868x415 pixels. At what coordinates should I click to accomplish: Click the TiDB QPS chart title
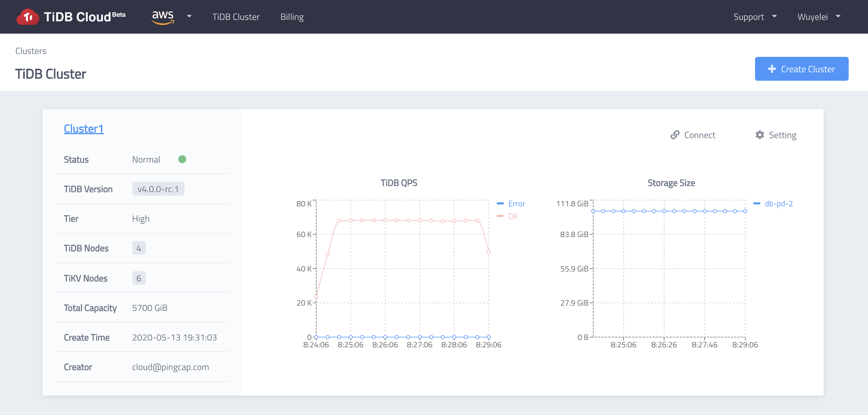pyautogui.click(x=399, y=183)
